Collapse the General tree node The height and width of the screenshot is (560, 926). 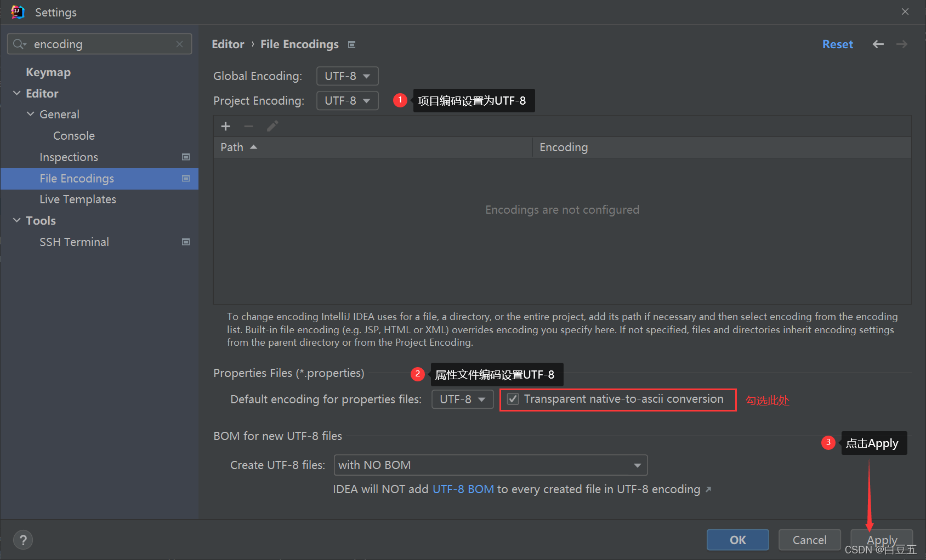point(31,115)
